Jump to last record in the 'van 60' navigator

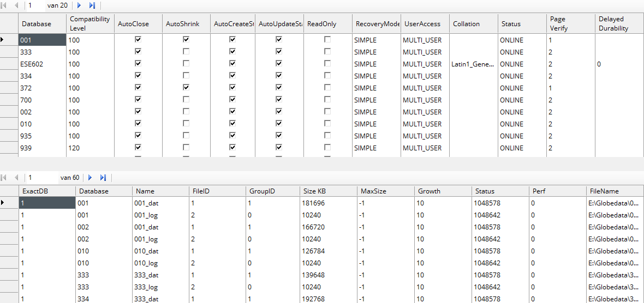click(103, 178)
